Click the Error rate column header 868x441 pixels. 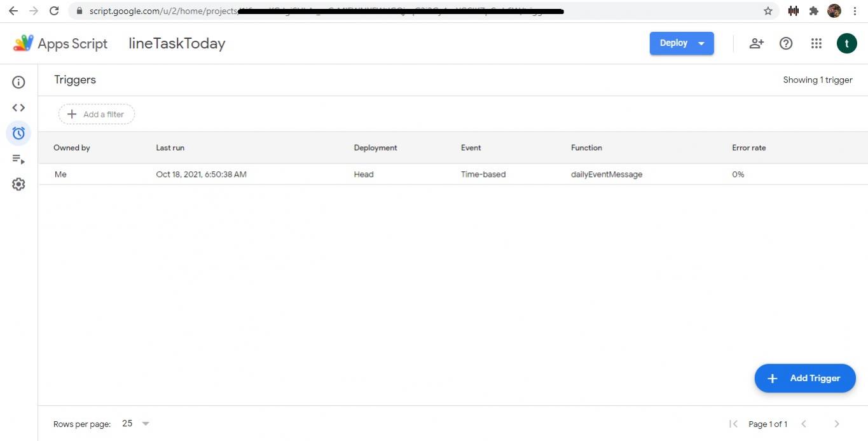749,148
